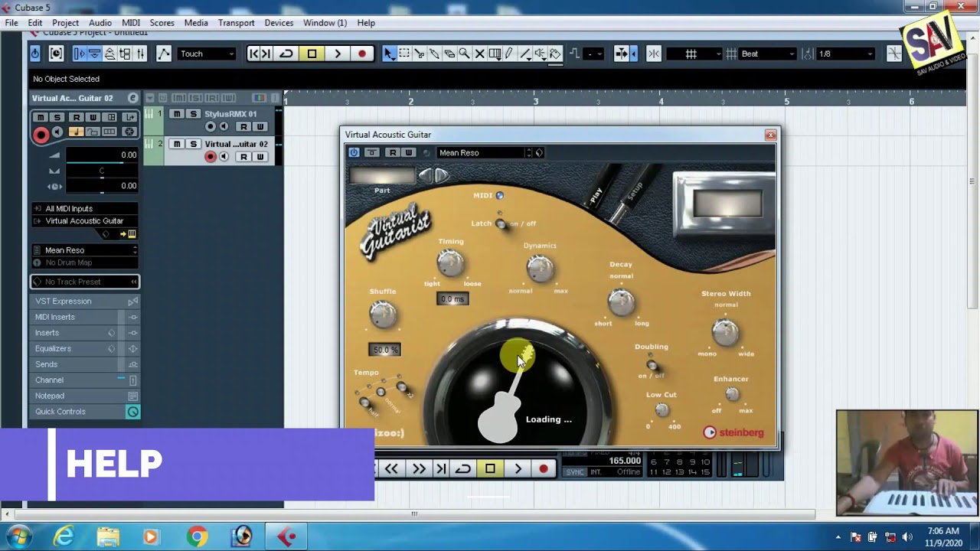This screenshot has height=551, width=980.
Task: Open the Transport menu
Action: [x=236, y=23]
